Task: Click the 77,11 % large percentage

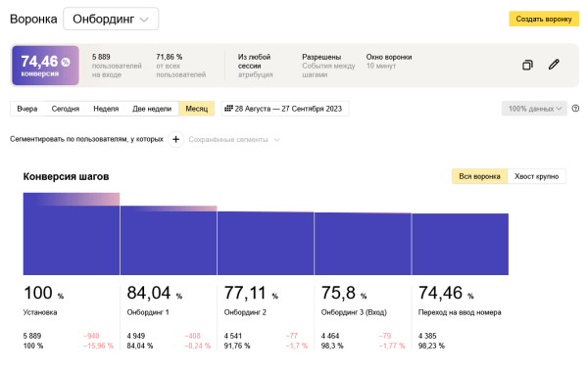Action: tap(251, 293)
